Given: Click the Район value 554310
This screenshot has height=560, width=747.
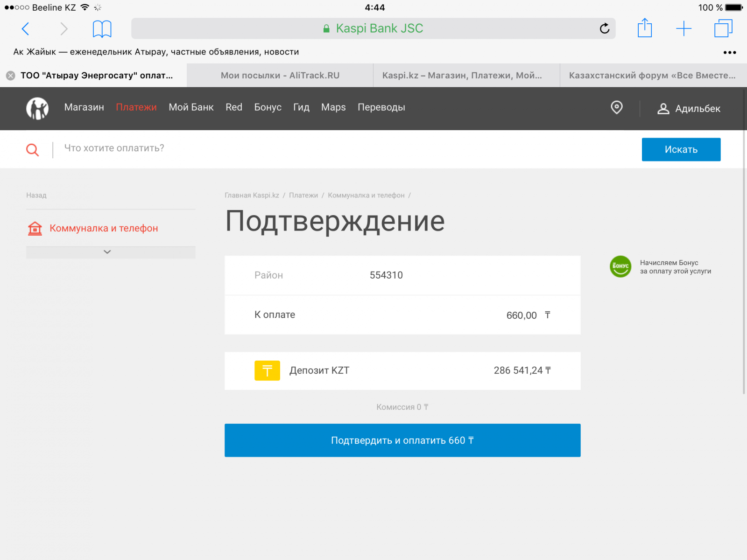Looking at the screenshot, I should (386, 275).
